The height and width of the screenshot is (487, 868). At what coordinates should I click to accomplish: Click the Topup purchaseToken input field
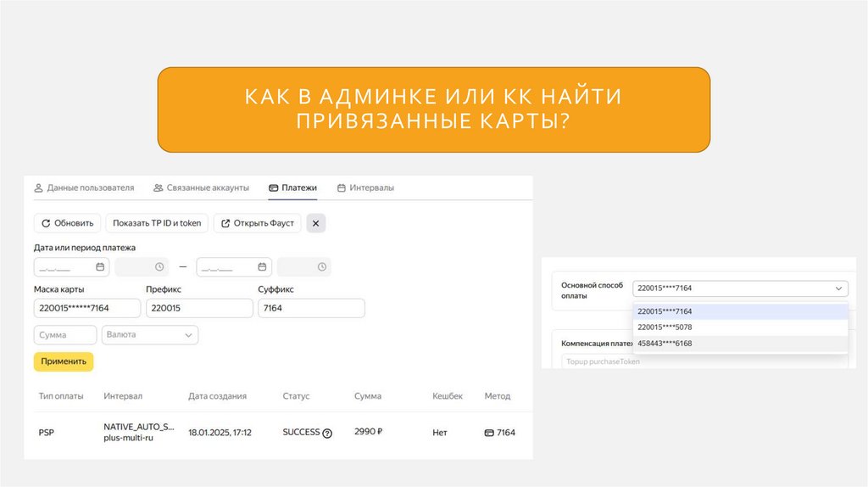704,361
